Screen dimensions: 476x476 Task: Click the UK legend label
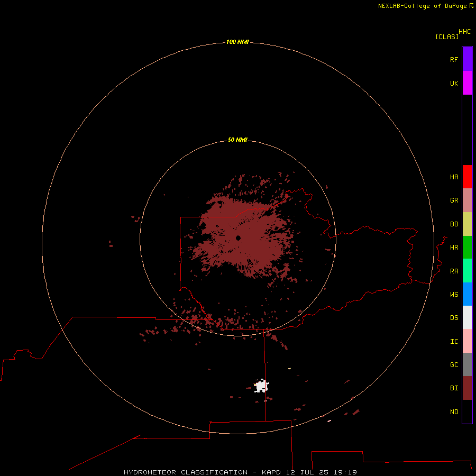[454, 83]
